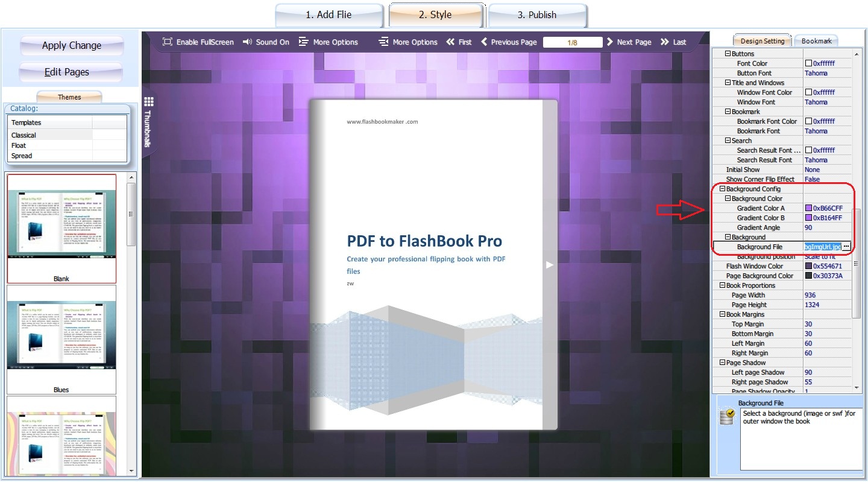The height and width of the screenshot is (482, 868).
Task: Switch to the Bookmark tab
Action: point(816,41)
